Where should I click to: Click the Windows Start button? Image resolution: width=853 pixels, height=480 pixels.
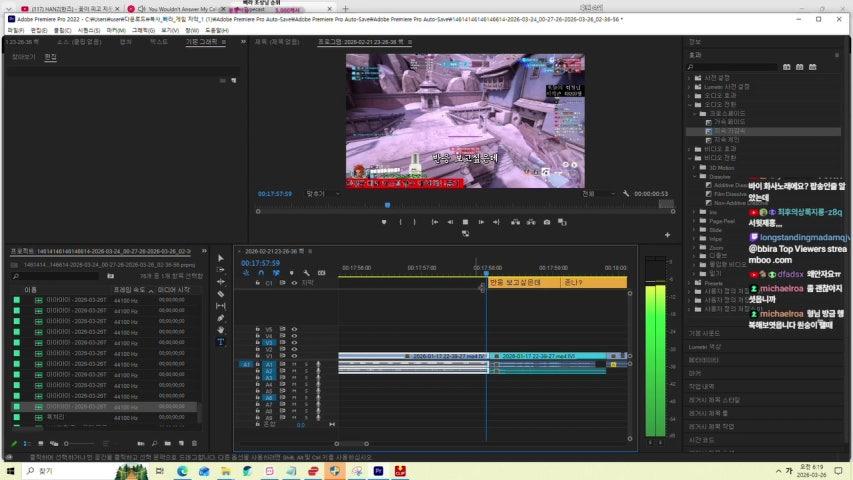13,470
